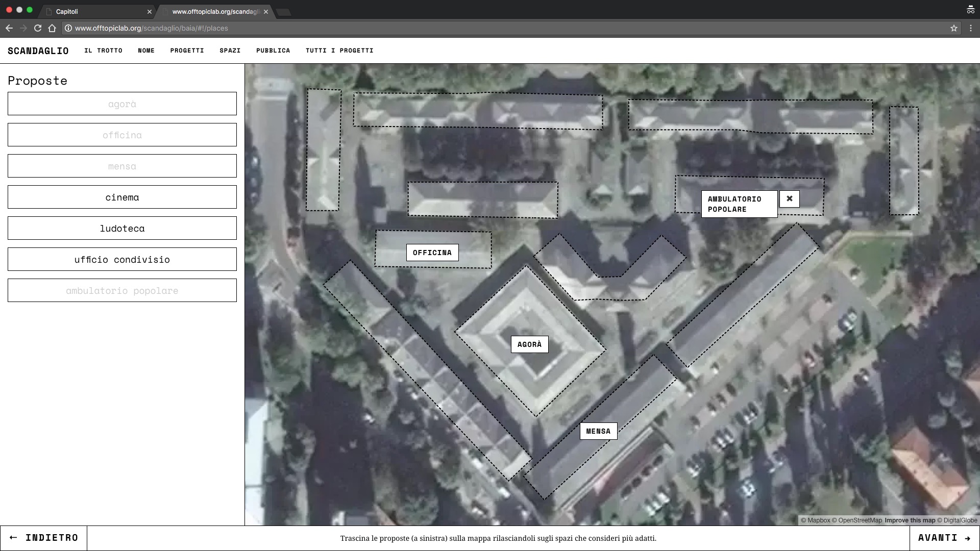Screen dimensions: 980x551
Task: Go back with the INDIETRO button
Action: coord(44,538)
